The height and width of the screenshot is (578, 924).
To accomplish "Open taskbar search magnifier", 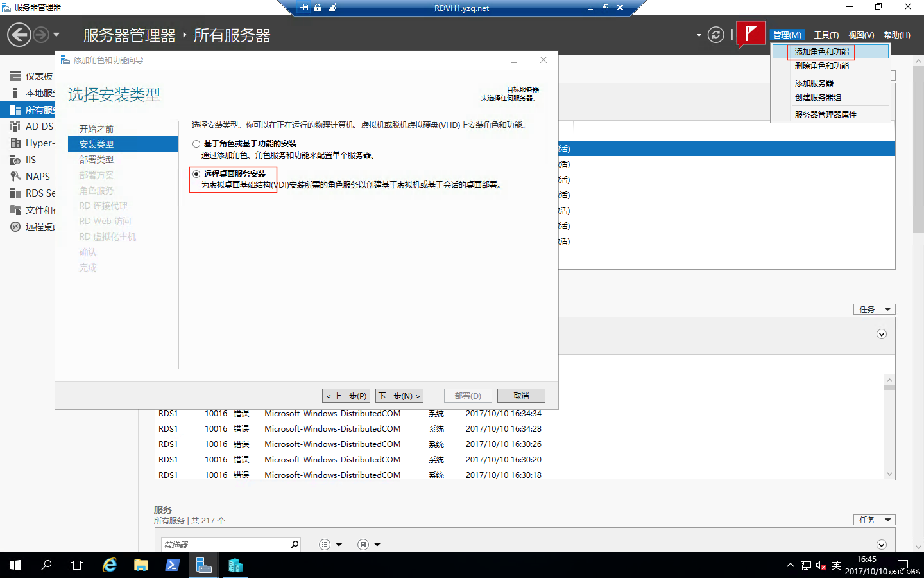I will pyautogui.click(x=46, y=565).
